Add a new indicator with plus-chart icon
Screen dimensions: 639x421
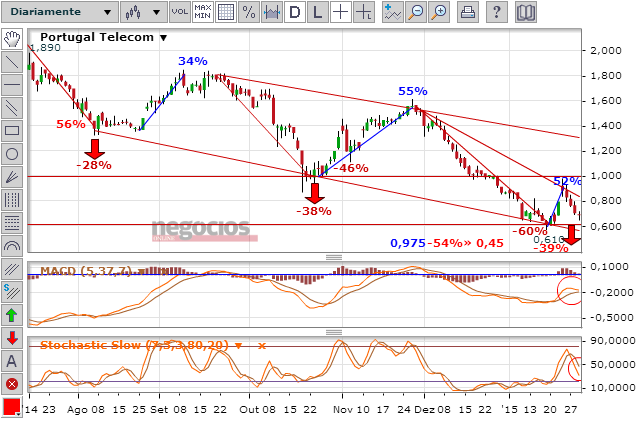coord(392,12)
